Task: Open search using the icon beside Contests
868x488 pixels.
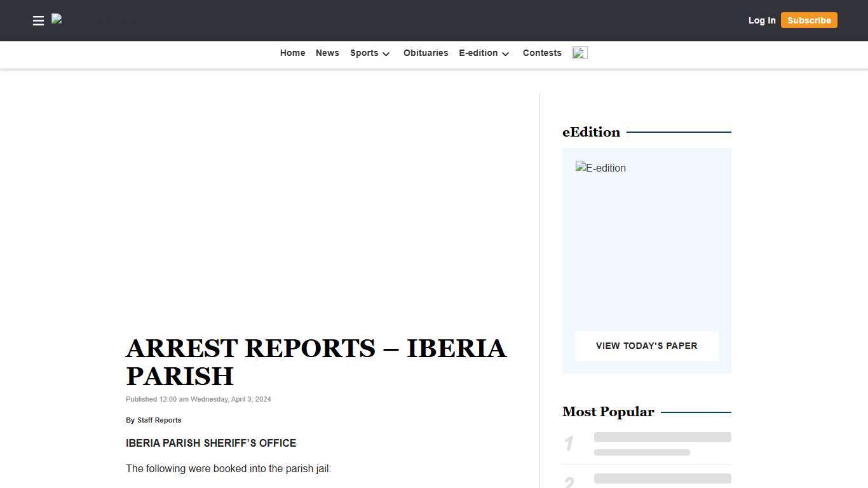Action: click(x=579, y=53)
